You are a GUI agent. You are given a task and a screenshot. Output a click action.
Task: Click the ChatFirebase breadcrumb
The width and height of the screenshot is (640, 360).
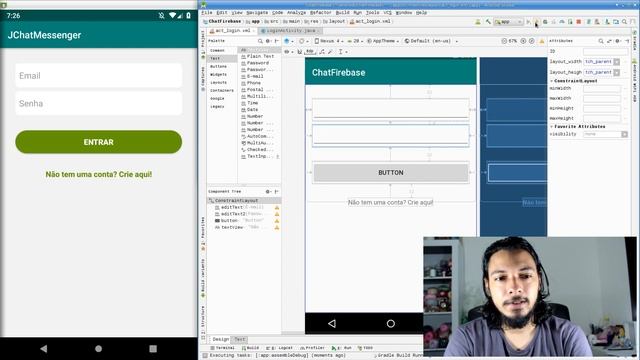point(222,21)
